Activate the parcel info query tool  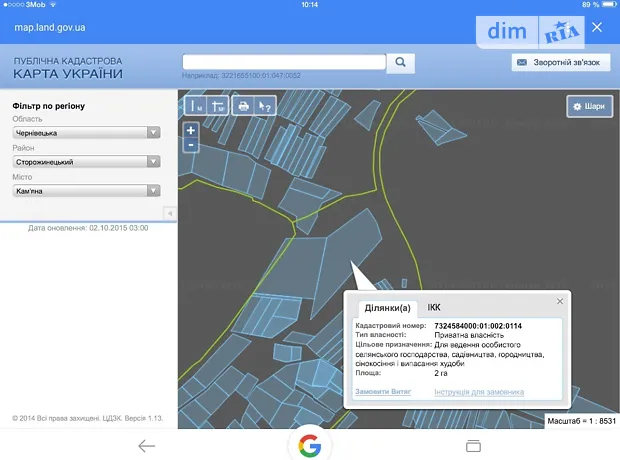pyautogui.click(x=264, y=105)
